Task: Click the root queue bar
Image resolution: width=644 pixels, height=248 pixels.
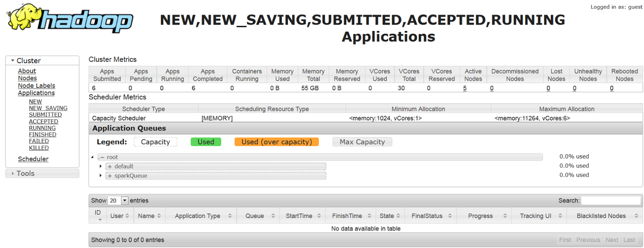Action: [320, 157]
